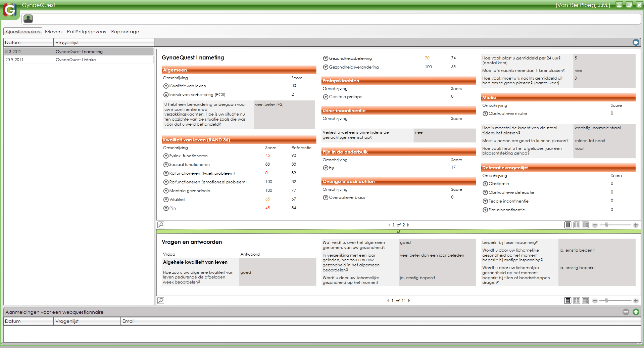
Task: Expand the Overactieve blaas row
Action: pyautogui.click(x=326, y=198)
